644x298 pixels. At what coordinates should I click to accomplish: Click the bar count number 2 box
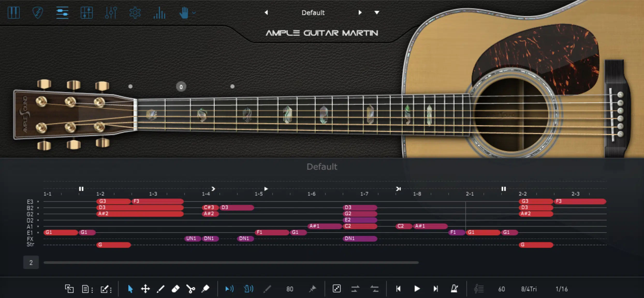(x=31, y=263)
